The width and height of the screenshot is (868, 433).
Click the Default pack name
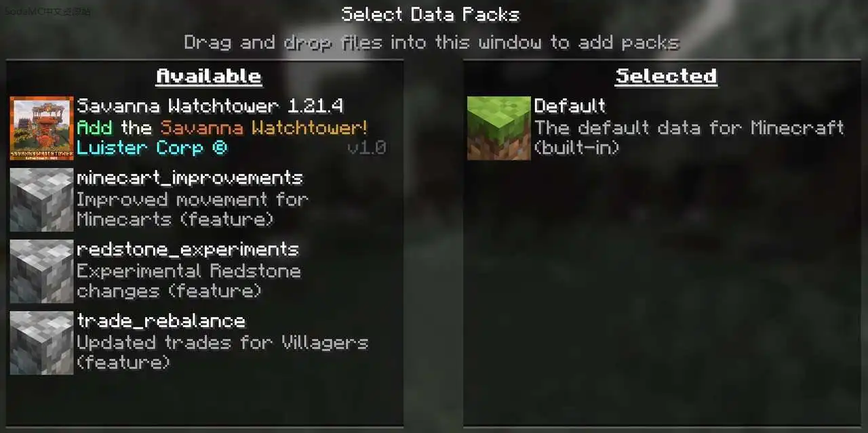tap(570, 106)
